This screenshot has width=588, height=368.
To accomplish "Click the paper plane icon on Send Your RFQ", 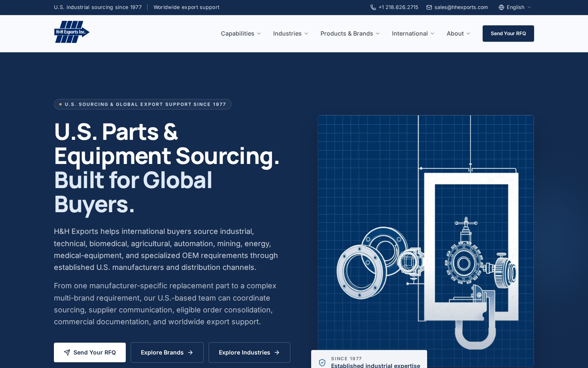I will coord(67,352).
